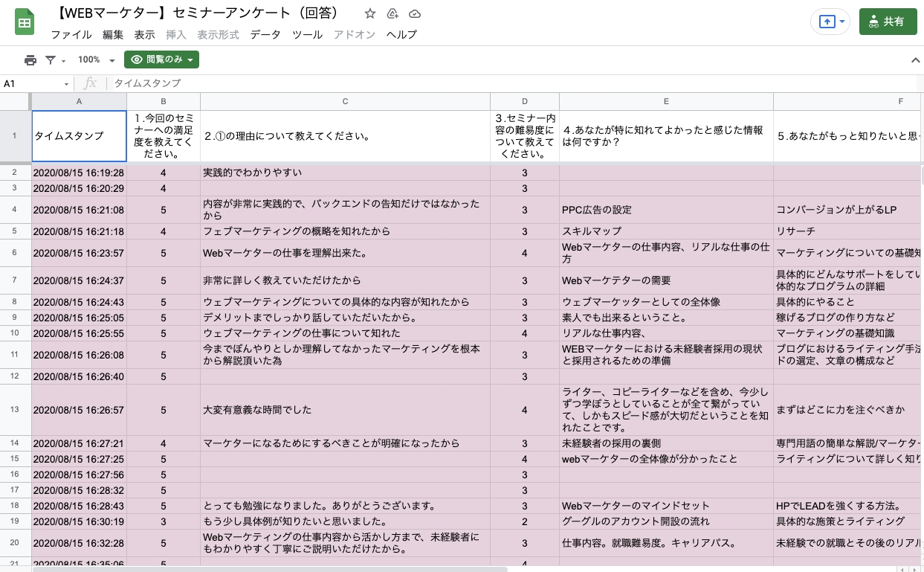
Task: Open the ヘルプ menu
Action: 401,35
